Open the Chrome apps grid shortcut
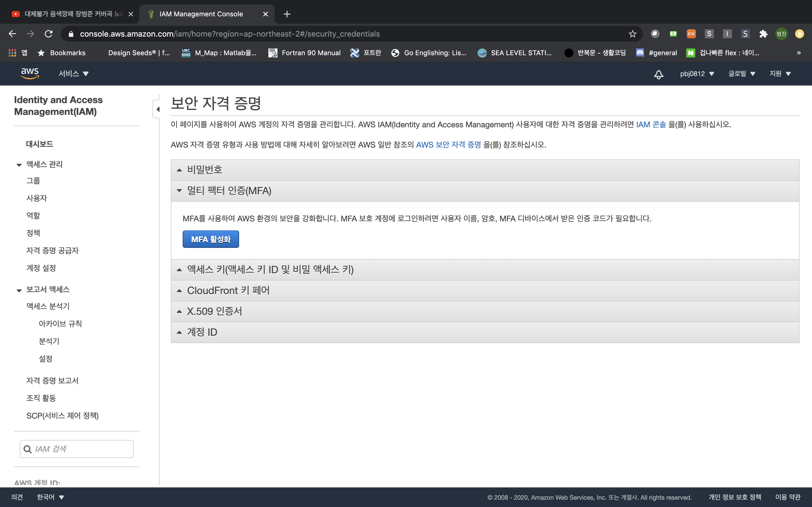Viewport: 812px width, 507px height. coord(12,53)
